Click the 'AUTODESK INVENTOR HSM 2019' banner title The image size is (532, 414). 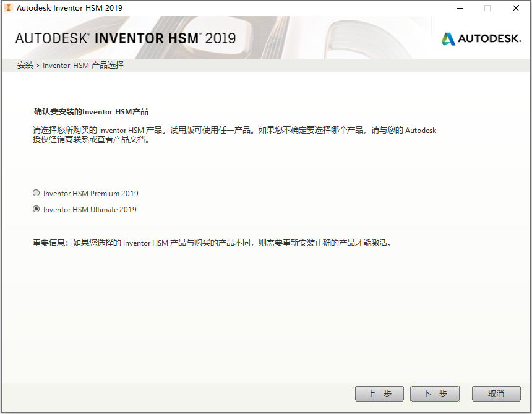pyautogui.click(x=126, y=38)
